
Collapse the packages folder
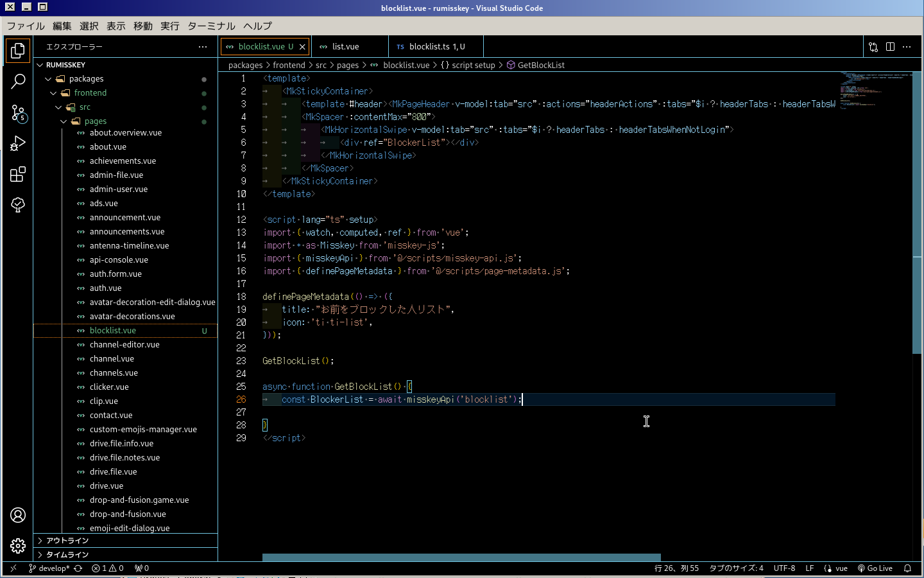pos(125,79)
